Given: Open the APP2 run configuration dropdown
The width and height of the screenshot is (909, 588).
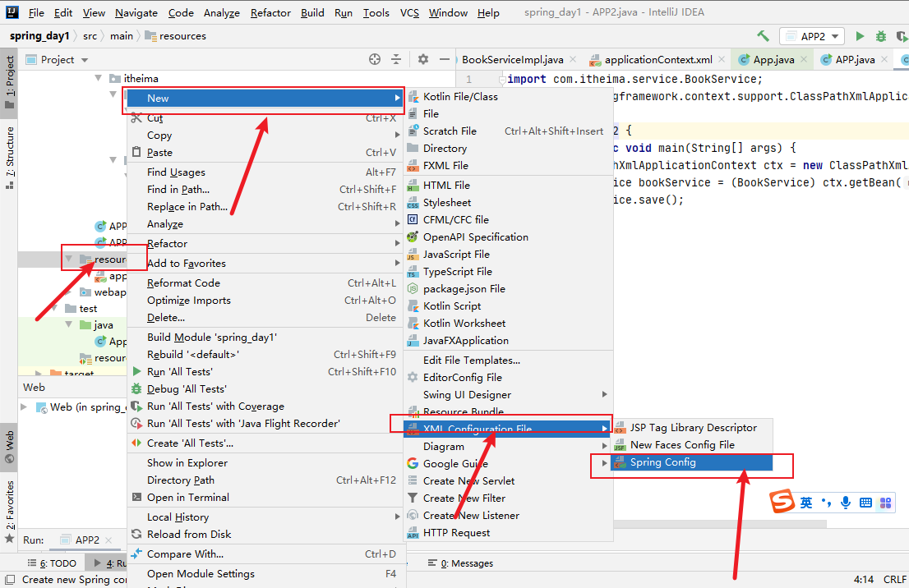Looking at the screenshot, I should click(812, 36).
